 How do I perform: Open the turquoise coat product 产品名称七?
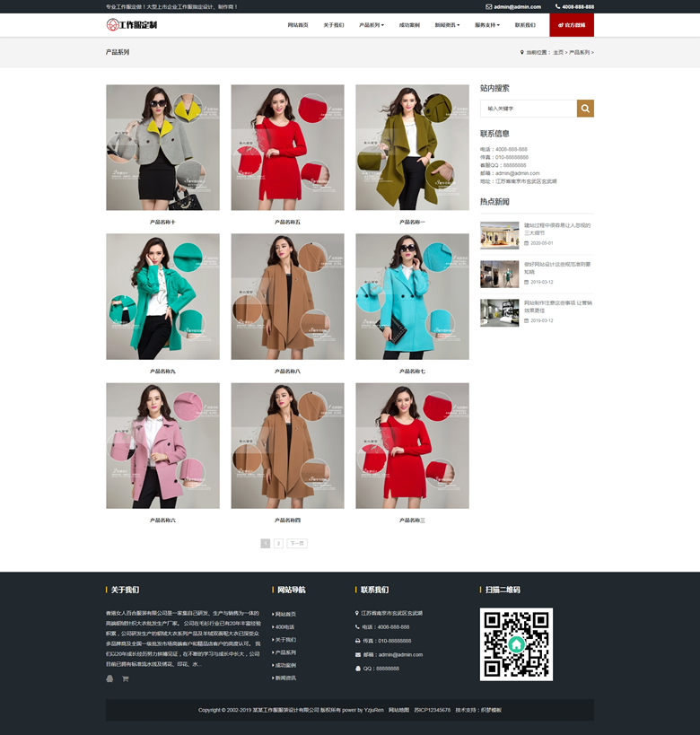tap(412, 297)
